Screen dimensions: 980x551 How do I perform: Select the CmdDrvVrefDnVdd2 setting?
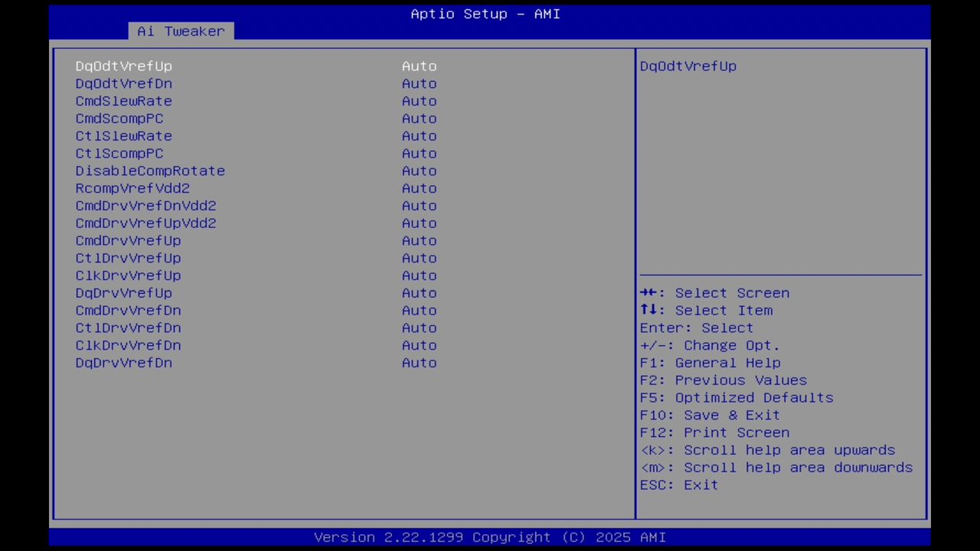pyautogui.click(x=145, y=205)
